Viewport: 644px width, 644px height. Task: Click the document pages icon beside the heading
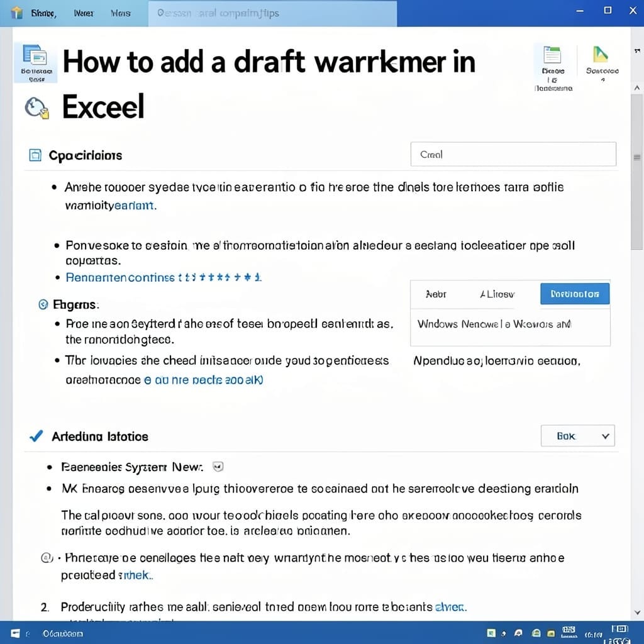point(35,55)
